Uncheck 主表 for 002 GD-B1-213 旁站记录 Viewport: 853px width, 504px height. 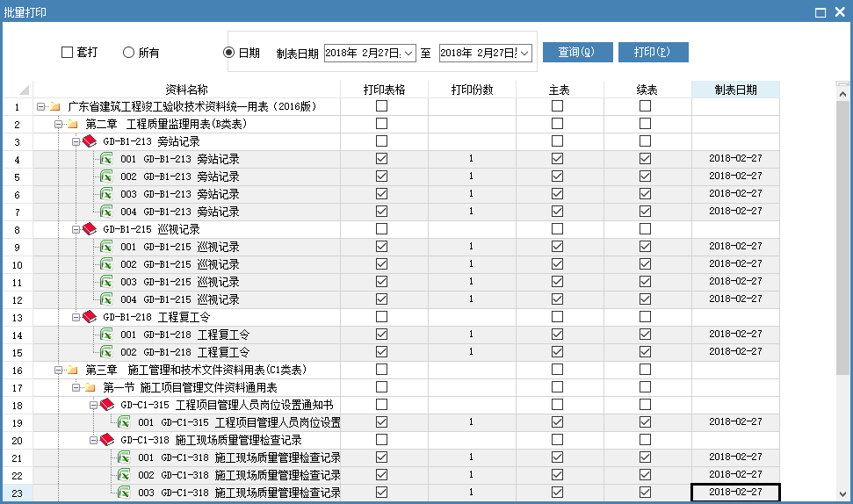557,176
